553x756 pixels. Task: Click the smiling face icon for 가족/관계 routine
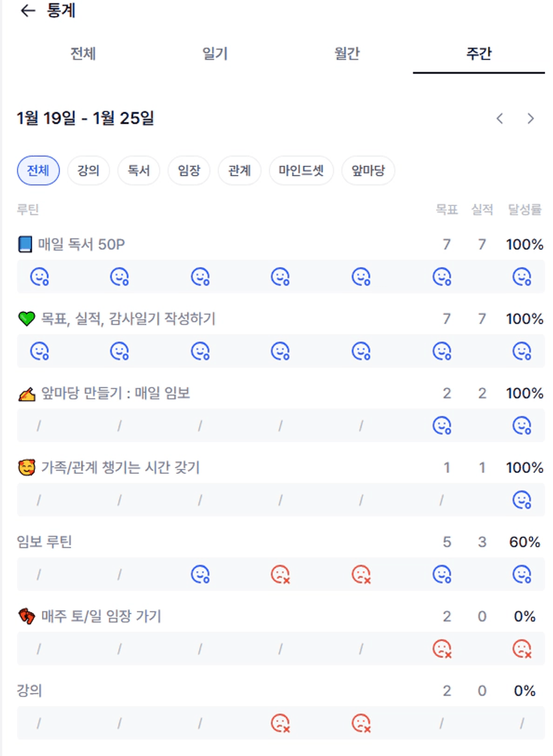coord(25,468)
